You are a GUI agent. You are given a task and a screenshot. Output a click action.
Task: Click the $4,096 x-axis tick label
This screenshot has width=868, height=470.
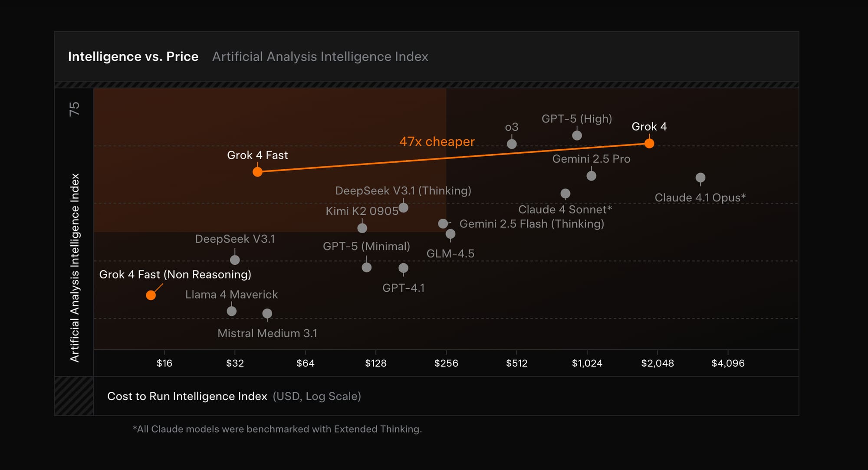(728, 363)
